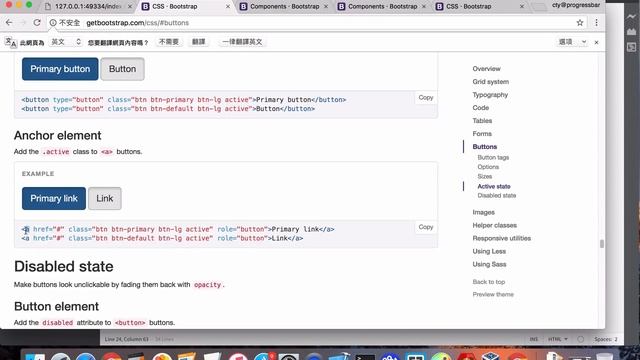Click the large Primary button example

click(60, 69)
